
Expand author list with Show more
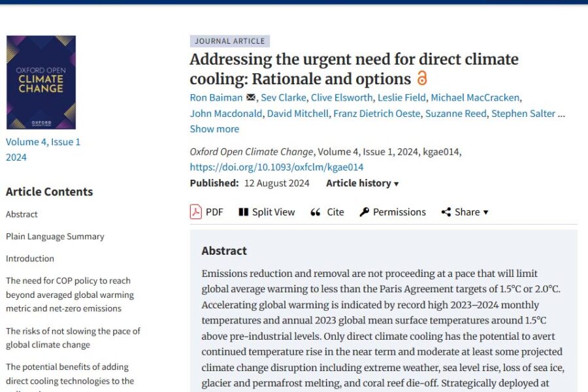[214, 129]
